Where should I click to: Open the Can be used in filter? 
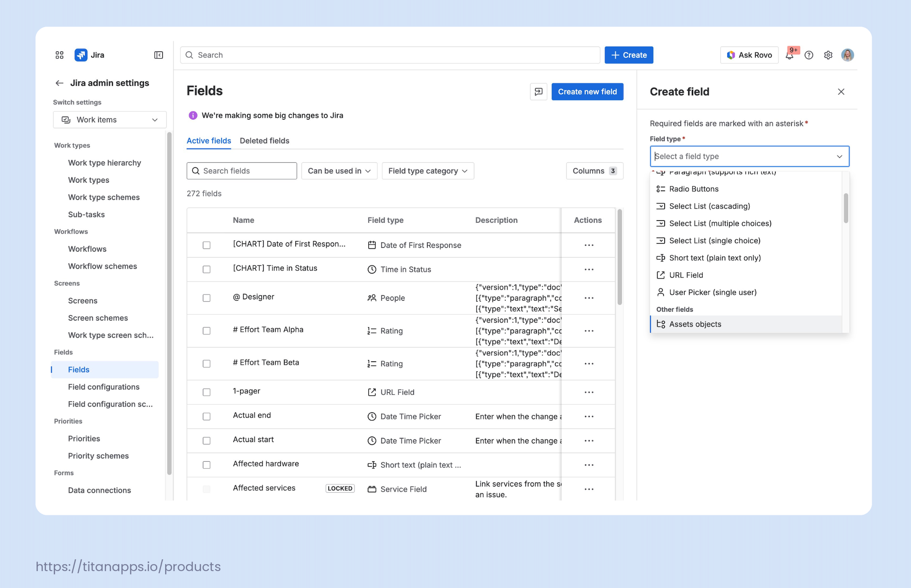339,171
